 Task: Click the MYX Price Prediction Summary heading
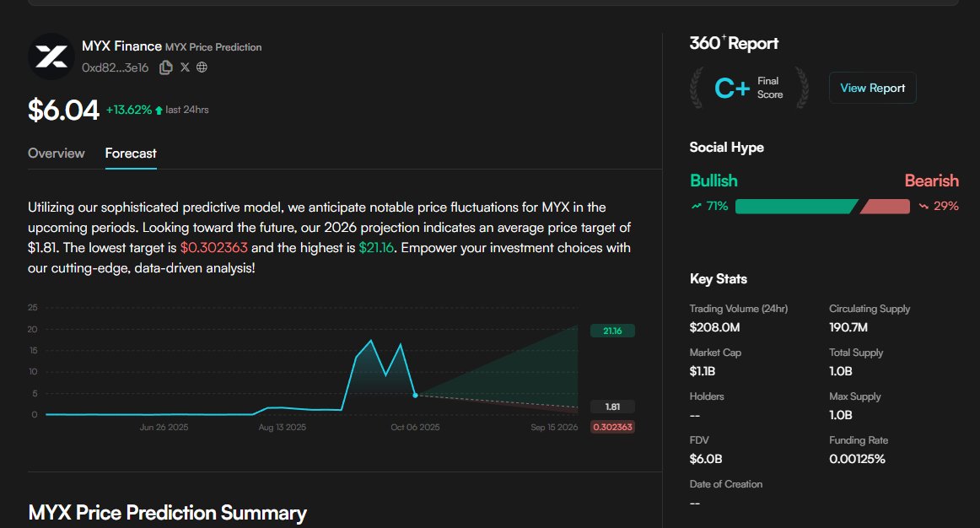[168, 512]
